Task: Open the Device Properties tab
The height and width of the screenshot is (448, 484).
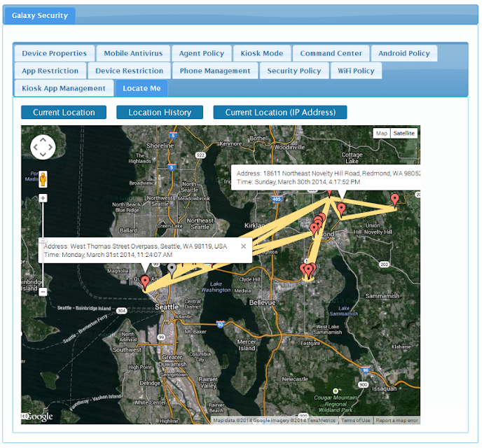Action: pyautogui.click(x=55, y=53)
